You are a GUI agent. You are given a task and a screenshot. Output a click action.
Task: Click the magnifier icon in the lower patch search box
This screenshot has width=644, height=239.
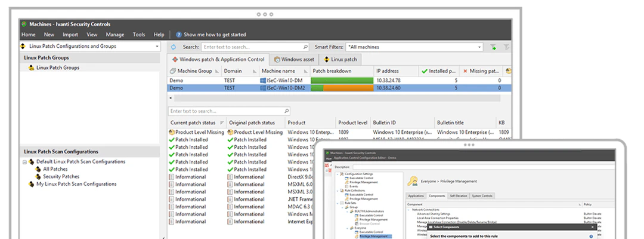click(x=287, y=111)
